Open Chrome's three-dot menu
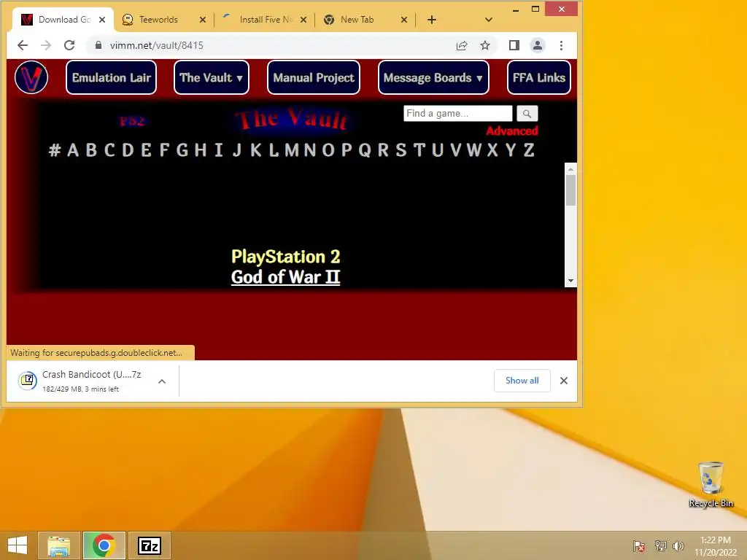747x560 pixels. [x=561, y=45]
